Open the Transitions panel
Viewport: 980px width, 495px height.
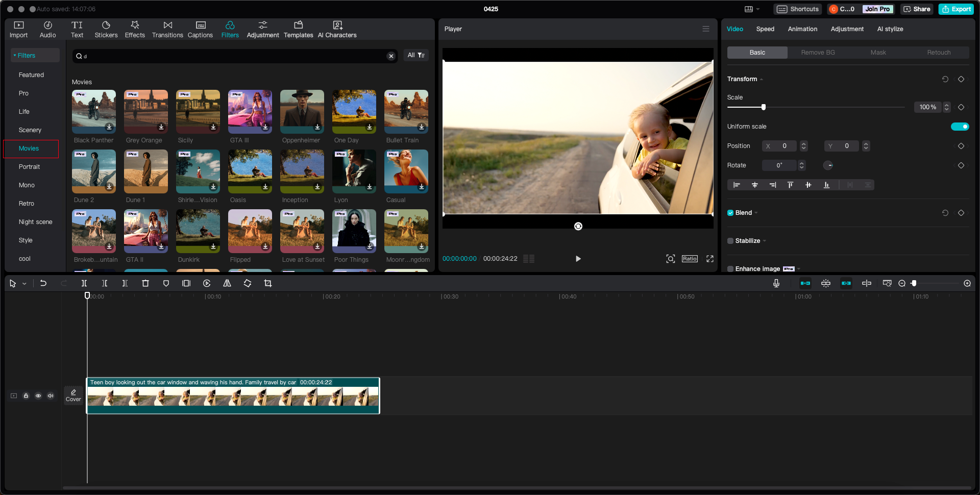coord(167,30)
